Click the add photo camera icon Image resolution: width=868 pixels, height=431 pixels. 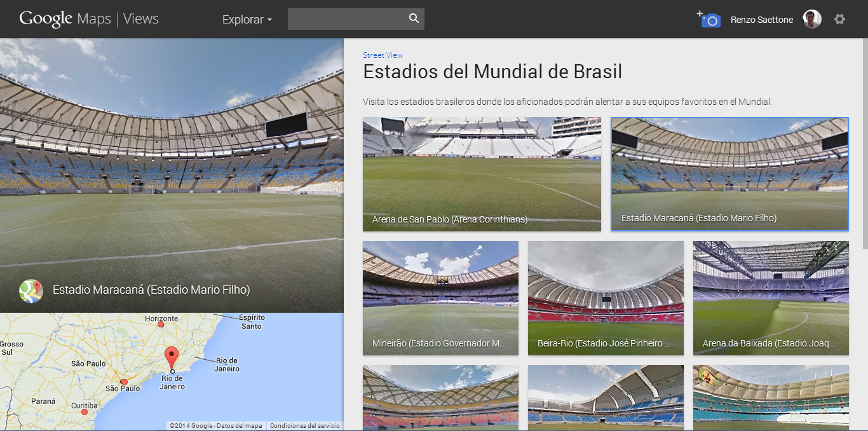(x=709, y=20)
